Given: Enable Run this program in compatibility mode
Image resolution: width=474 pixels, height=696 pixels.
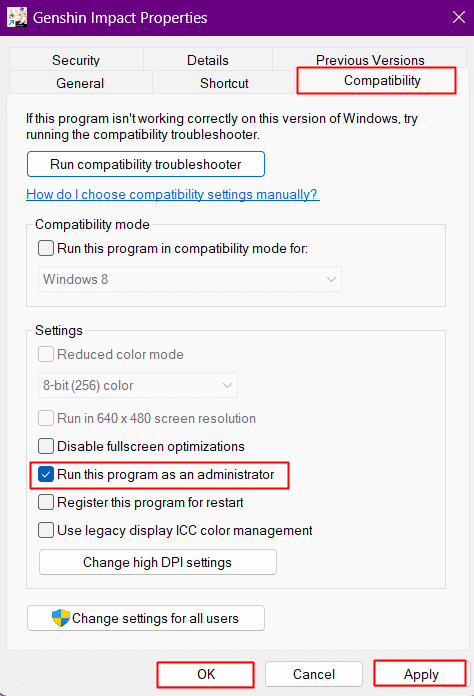Looking at the screenshot, I should point(46,248).
